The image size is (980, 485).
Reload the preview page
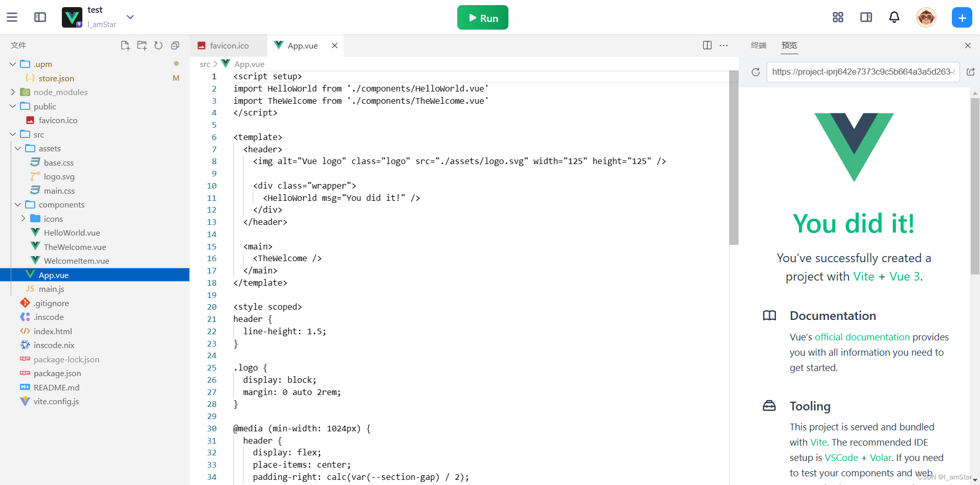[755, 72]
